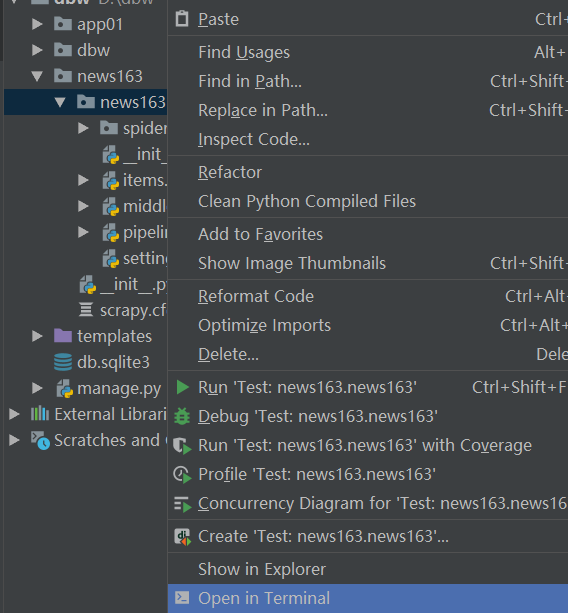Click the db.sqlite3 database icon
Image resolution: width=568 pixels, height=613 pixels.
pos(63,362)
